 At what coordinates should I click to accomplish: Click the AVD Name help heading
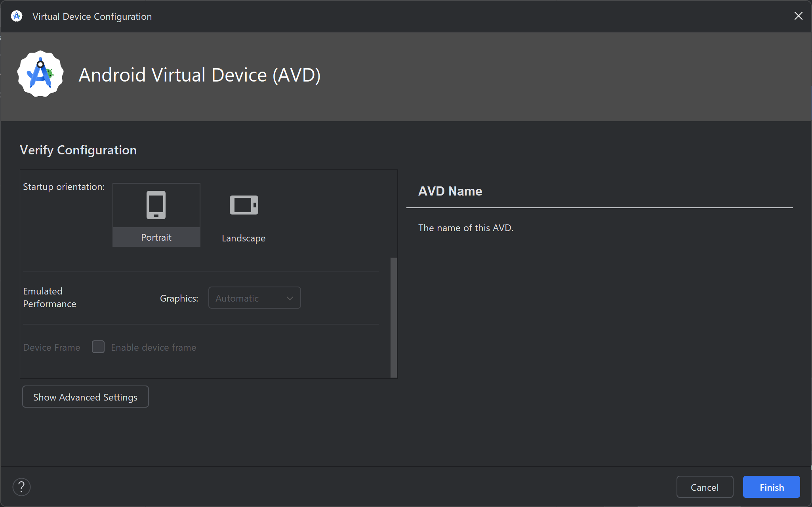pos(450,191)
